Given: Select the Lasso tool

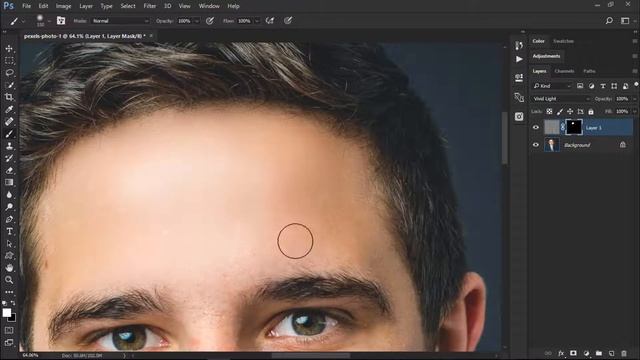Looking at the screenshot, I should (x=9, y=73).
